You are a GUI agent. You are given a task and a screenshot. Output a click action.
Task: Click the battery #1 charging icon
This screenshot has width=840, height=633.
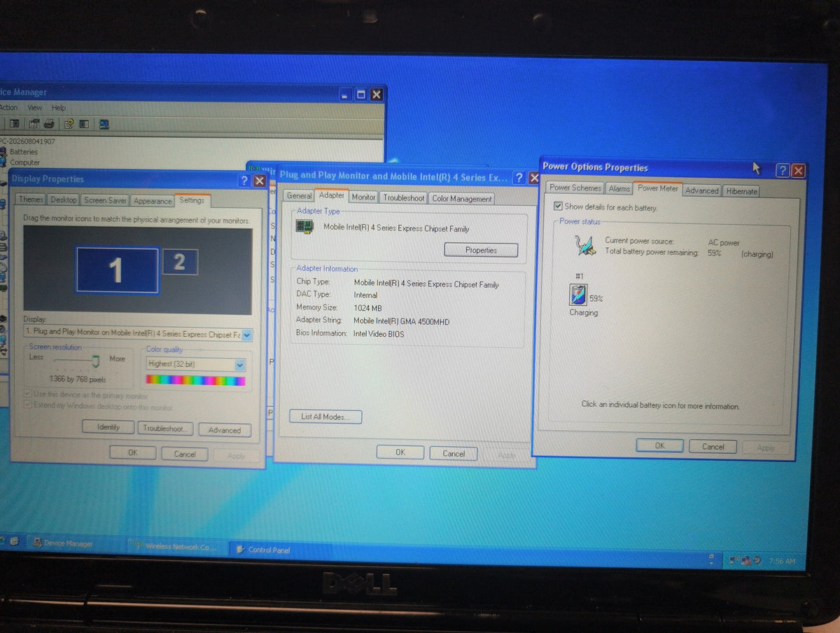point(578,295)
